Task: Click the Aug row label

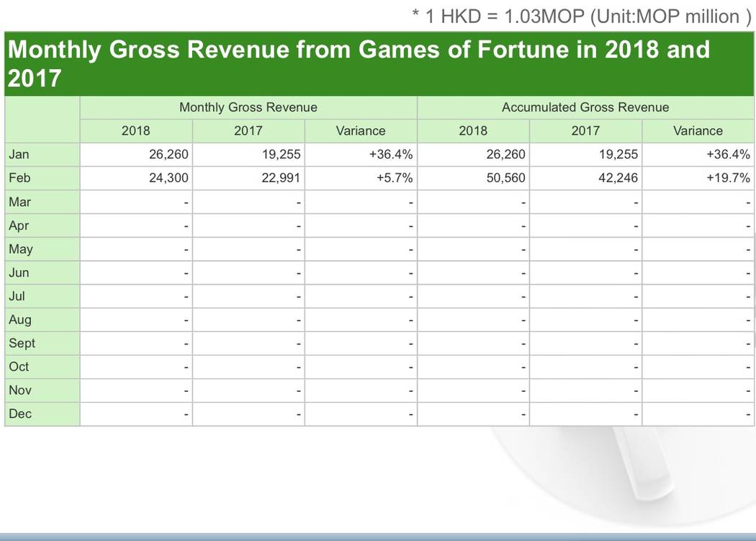Action: (x=20, y=319)
